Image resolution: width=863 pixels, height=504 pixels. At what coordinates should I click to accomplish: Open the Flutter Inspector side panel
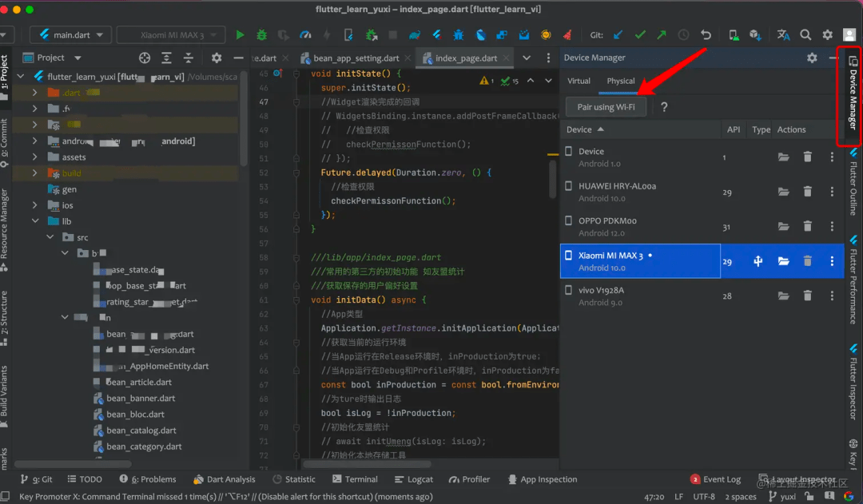(853, 381)
